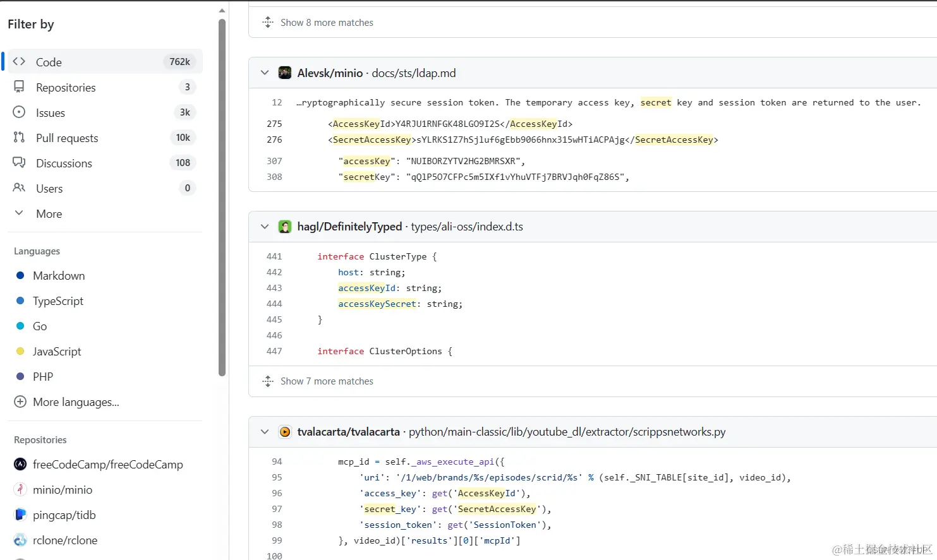Click the tvalacarta avatar image
The height and width of the screenshot is (560, 937).
point(285,432)
